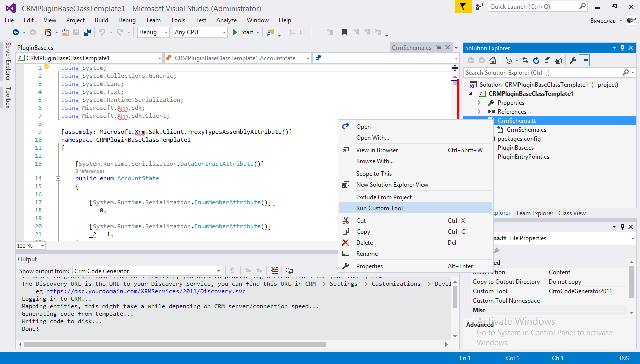Choose Exclude From Project in context menu
Screen dimensions: 640x364
415,197
